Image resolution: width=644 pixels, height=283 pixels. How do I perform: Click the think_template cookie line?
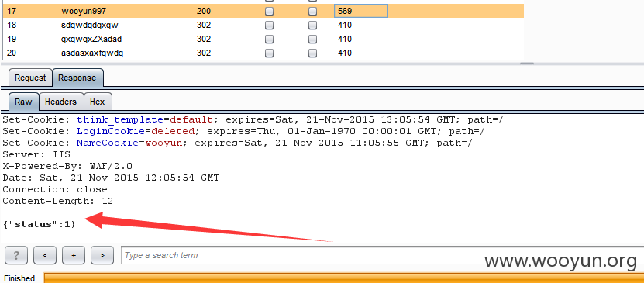click(x=253, y=120)
